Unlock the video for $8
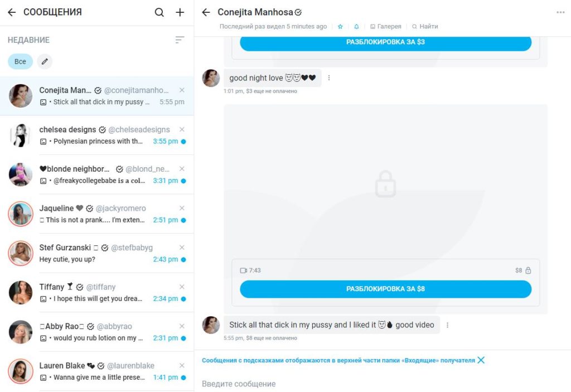 point(385,289)
